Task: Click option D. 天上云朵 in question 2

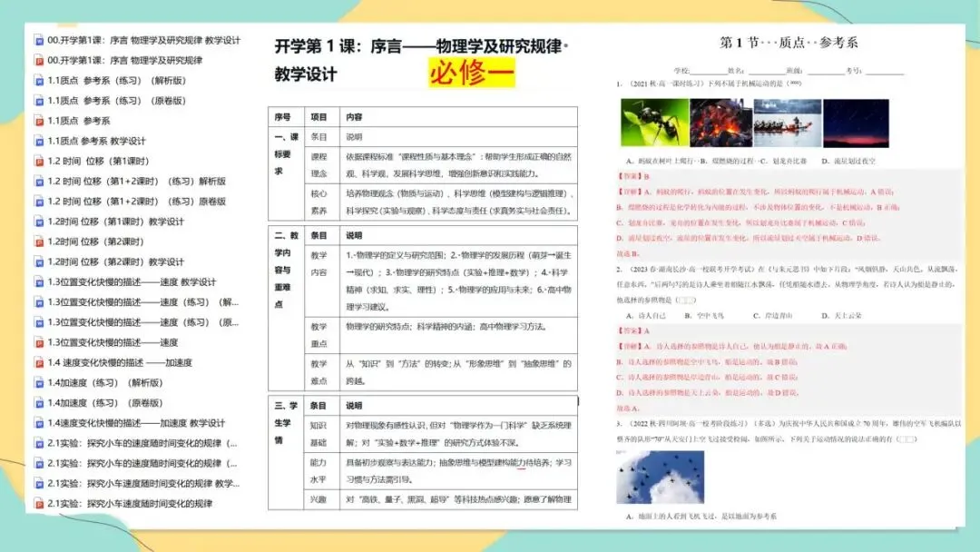Action: [841, 316]
